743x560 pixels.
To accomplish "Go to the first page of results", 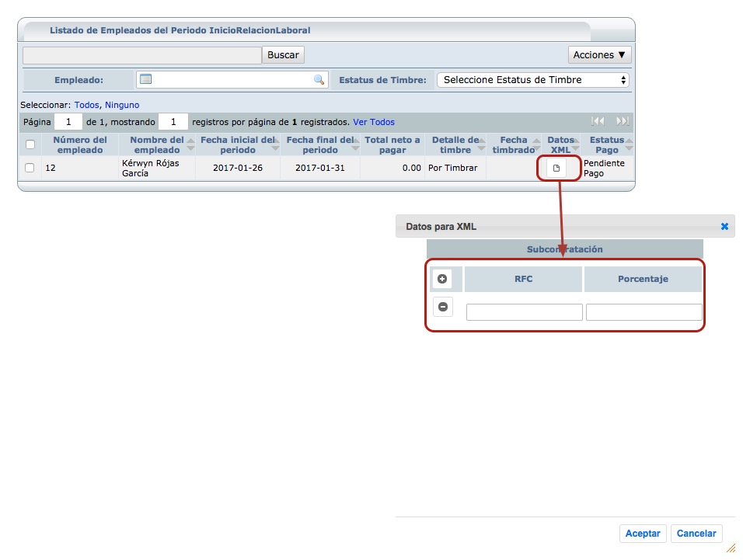I will (x=598, y=121).
